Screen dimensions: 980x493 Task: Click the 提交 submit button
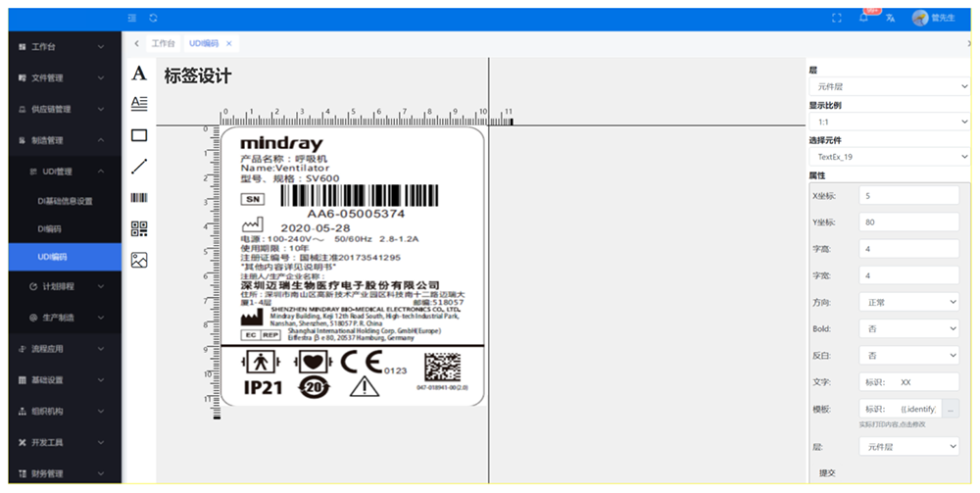click(x=830, y=473)
